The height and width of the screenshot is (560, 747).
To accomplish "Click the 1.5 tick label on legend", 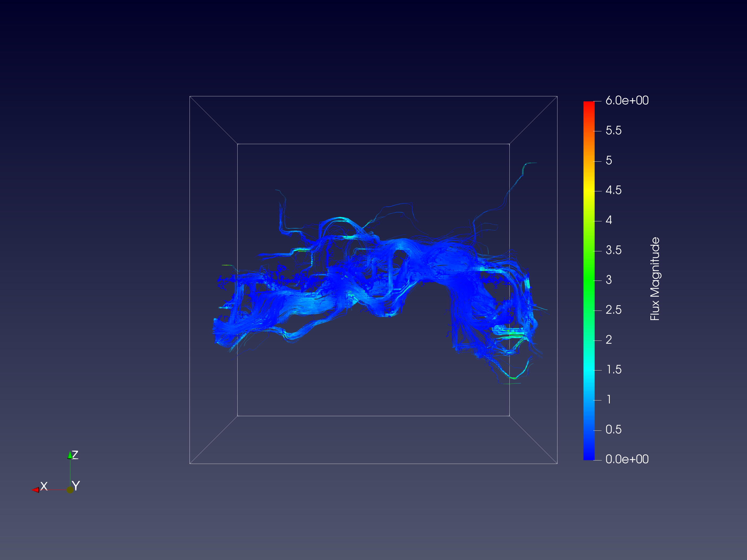I will point(614,370).
